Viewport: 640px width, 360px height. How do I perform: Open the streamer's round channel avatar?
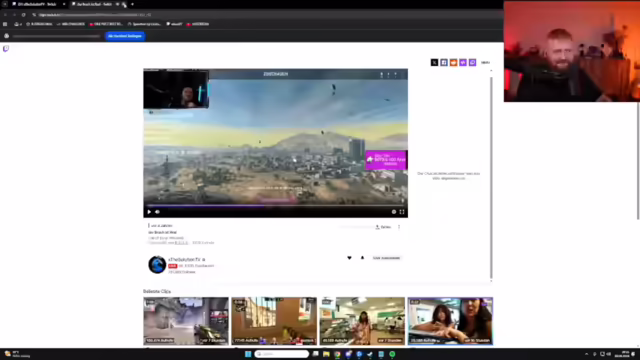[x=157, y=264]
